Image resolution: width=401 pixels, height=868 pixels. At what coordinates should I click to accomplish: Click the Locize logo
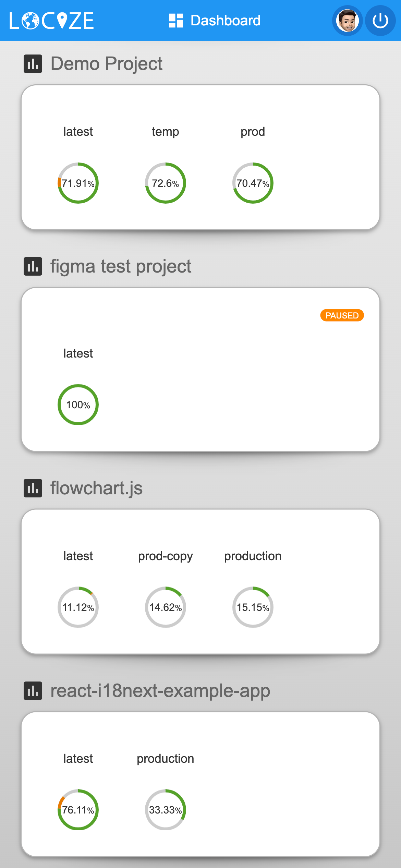52,21
